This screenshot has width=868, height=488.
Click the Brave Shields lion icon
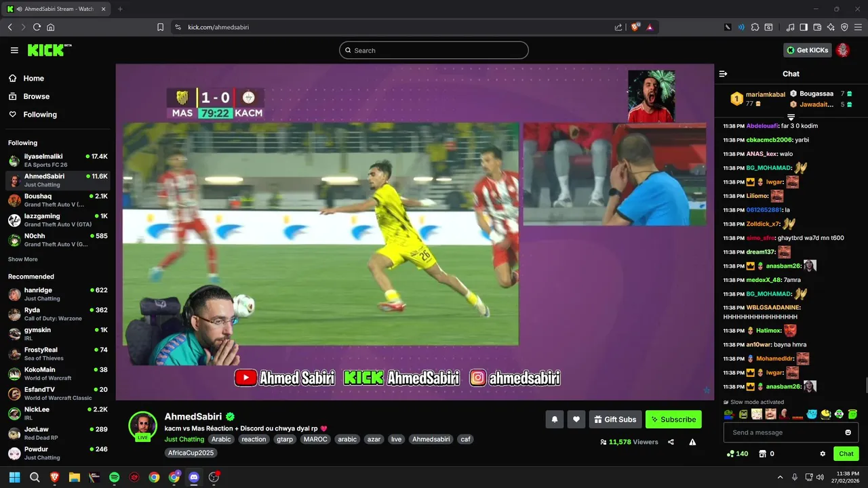click(635, 27)
